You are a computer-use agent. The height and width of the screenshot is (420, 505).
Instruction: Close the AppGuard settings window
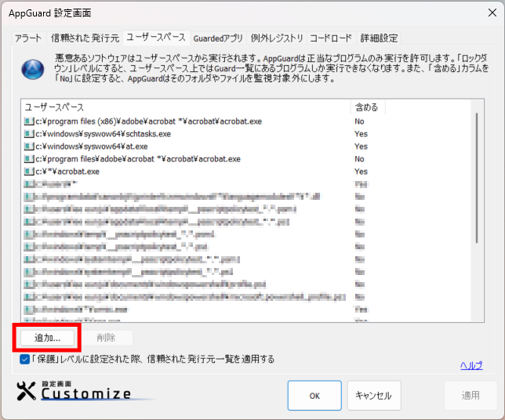(x=486, y=13)
